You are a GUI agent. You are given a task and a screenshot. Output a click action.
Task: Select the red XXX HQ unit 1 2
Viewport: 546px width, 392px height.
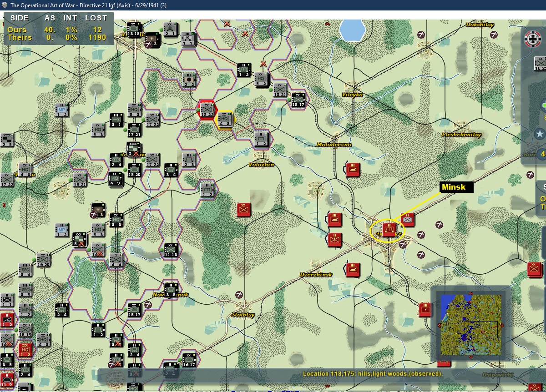(25, 350)
